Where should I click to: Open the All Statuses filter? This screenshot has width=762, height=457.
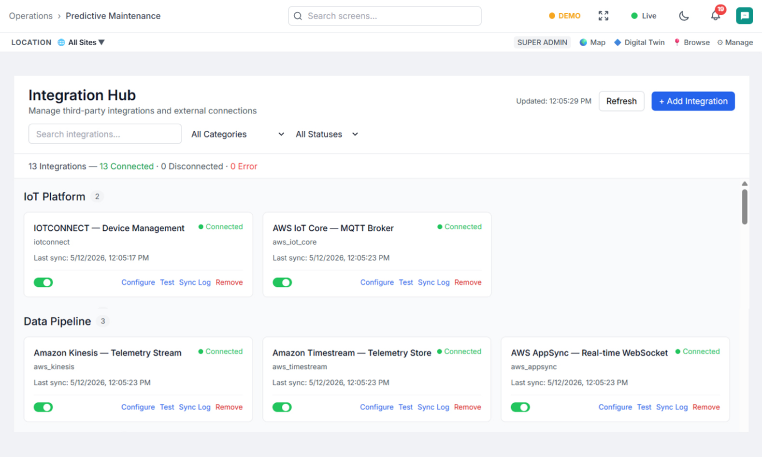(327, 134)
